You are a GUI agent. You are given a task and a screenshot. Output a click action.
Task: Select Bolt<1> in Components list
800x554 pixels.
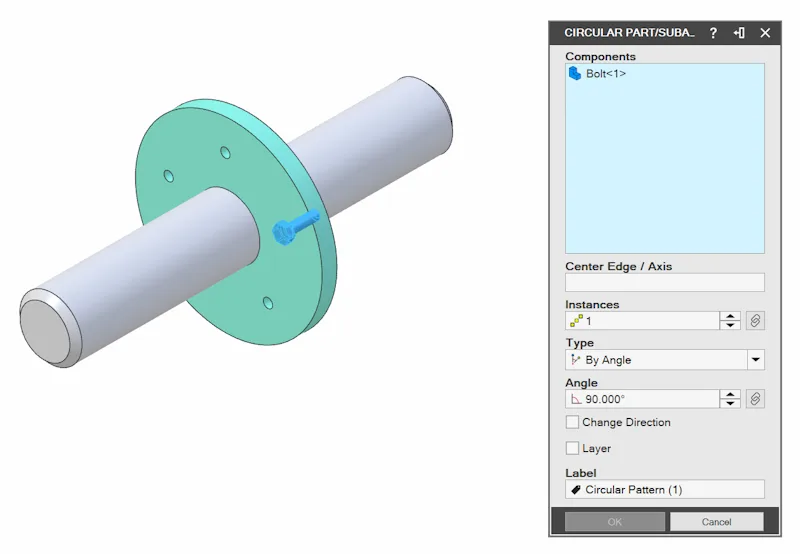pyautogui.click(x=606, y=74)
